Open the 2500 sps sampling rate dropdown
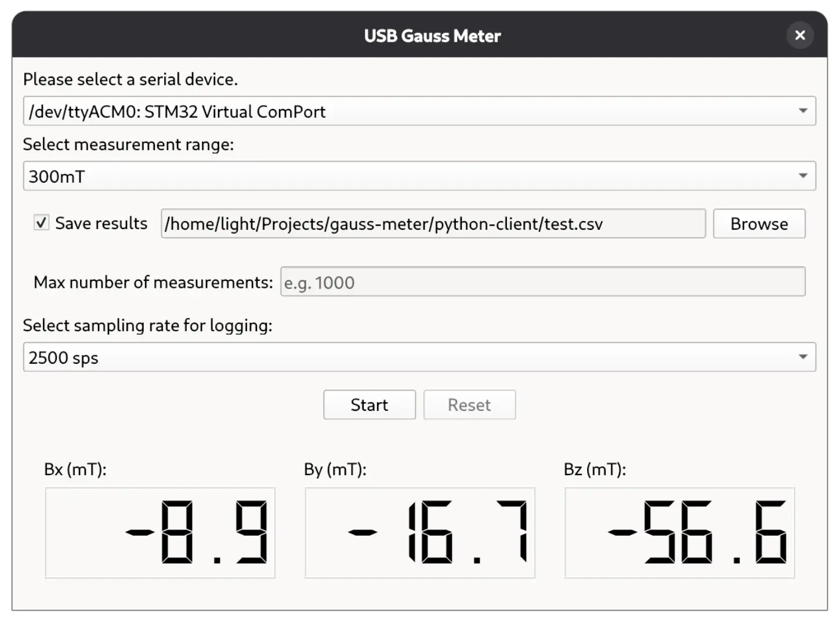Viewport: 840px width, 622px height. (803, 357)
